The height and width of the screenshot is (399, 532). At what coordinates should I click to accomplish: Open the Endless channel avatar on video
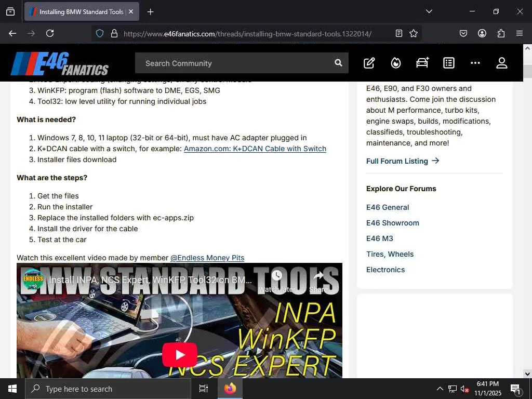(33, 279)
